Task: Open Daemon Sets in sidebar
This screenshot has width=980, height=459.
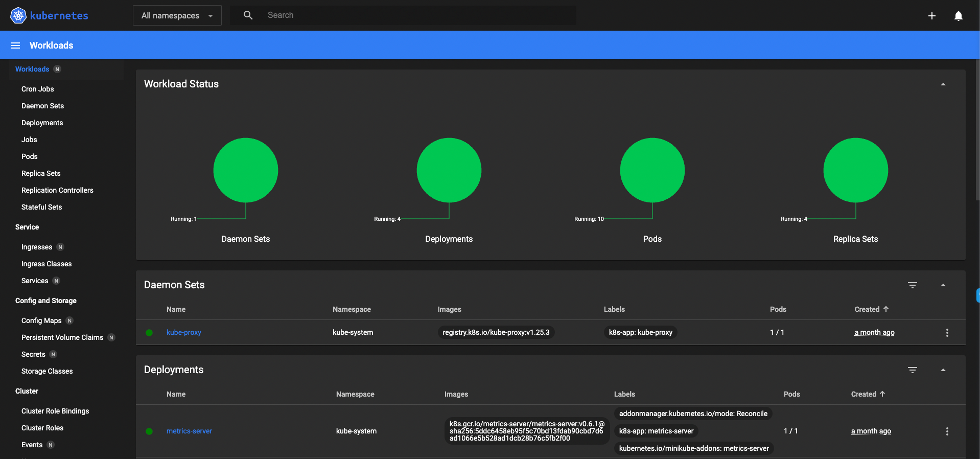Action: (x=43, y=106)
